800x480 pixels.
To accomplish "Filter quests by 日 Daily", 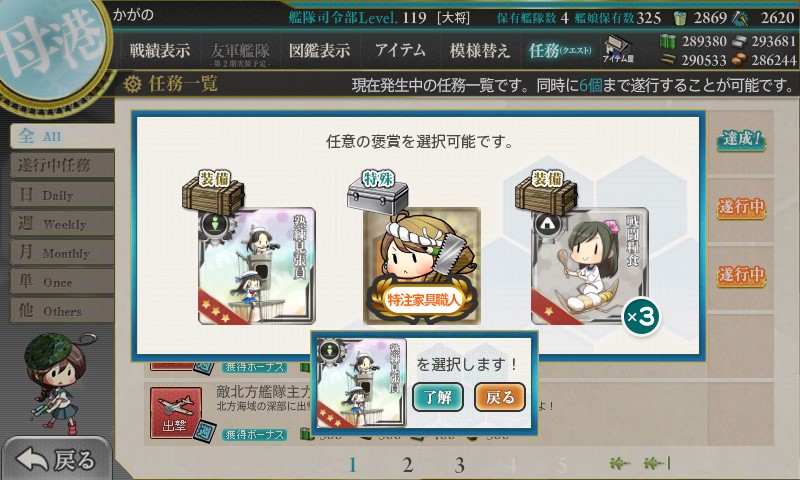I will pyautogui.click(x=62, y=195).
